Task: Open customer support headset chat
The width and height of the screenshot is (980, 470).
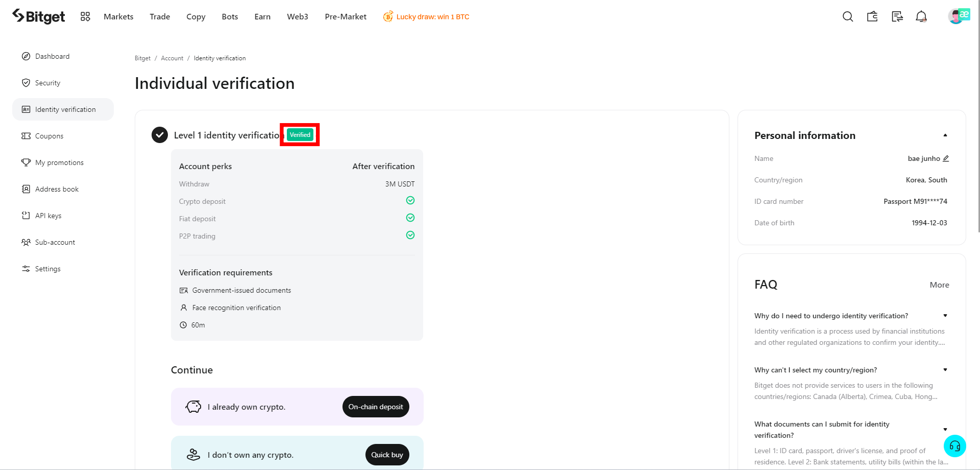Action: pos(955,446)
